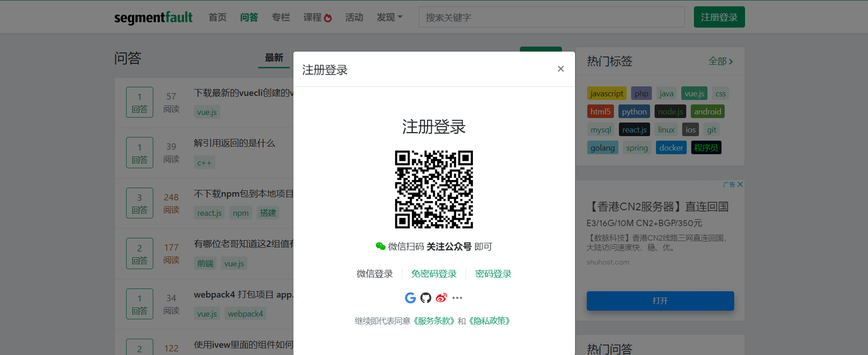Select the mysql tag
The height and width of the screenshot is (355, 868).
[601, 130]
